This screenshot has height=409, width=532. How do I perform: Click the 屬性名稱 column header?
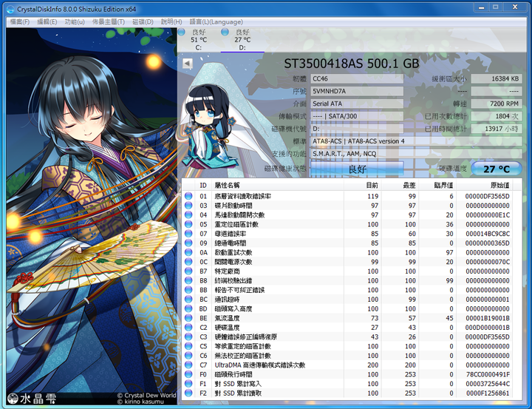(278, 185)
